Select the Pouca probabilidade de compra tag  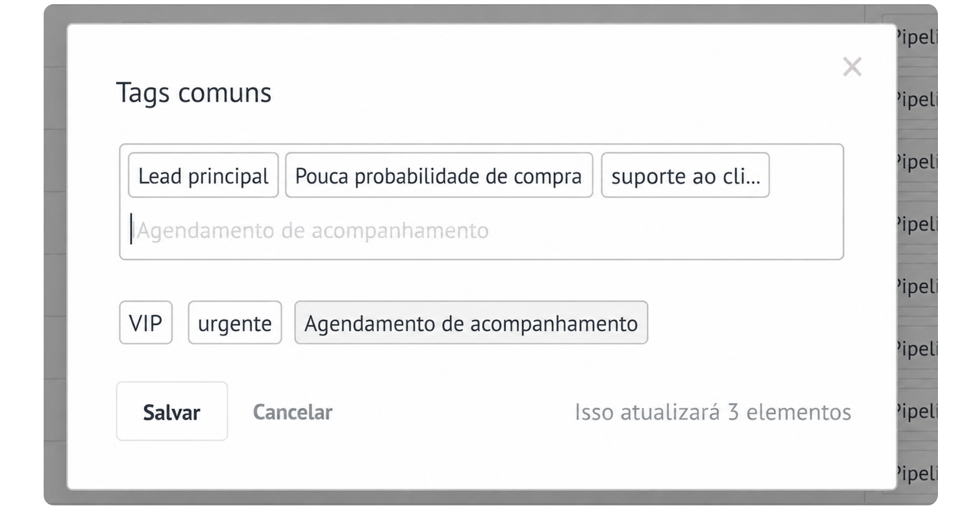point(439,175)
